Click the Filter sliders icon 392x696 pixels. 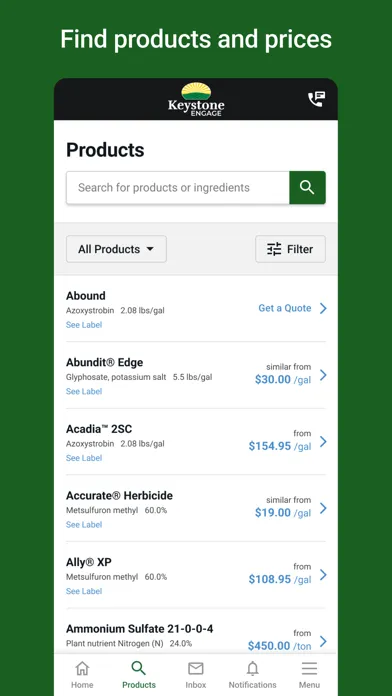[274, 249]
